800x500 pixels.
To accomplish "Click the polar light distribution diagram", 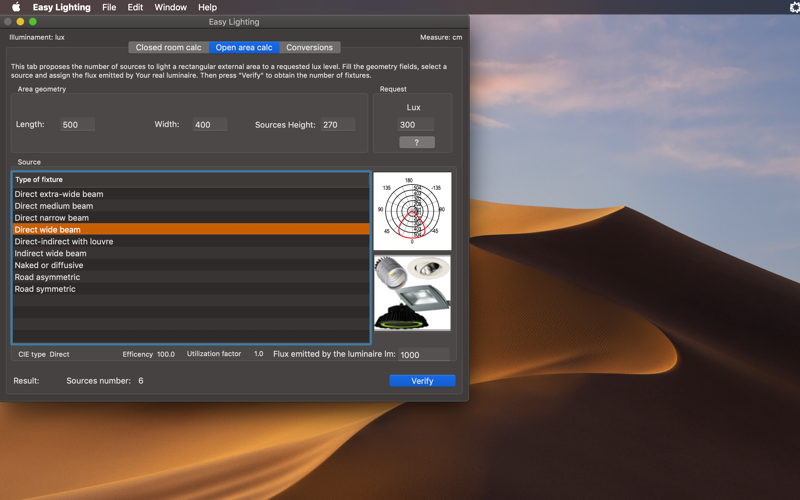I will pos(412,211).
